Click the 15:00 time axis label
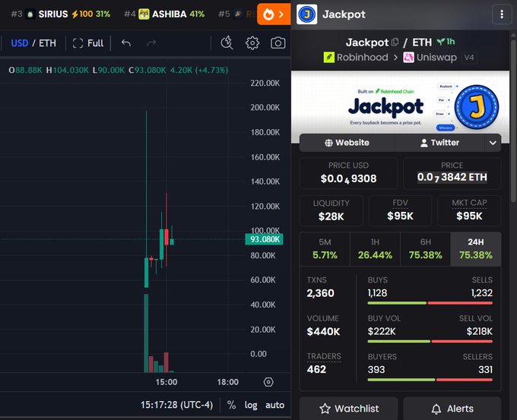 pyautogui.click(x=167, y=382)
